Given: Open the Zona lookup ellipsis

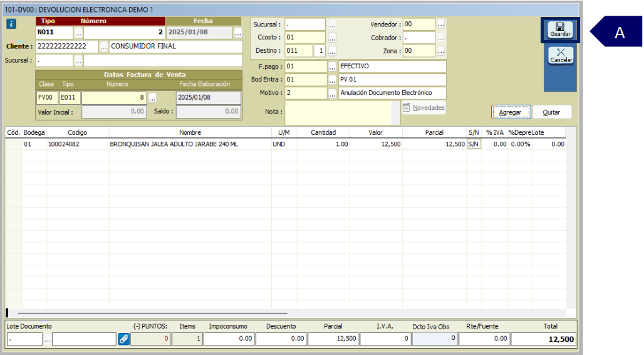Looking at the screenshot, I should tap(440, 51).
